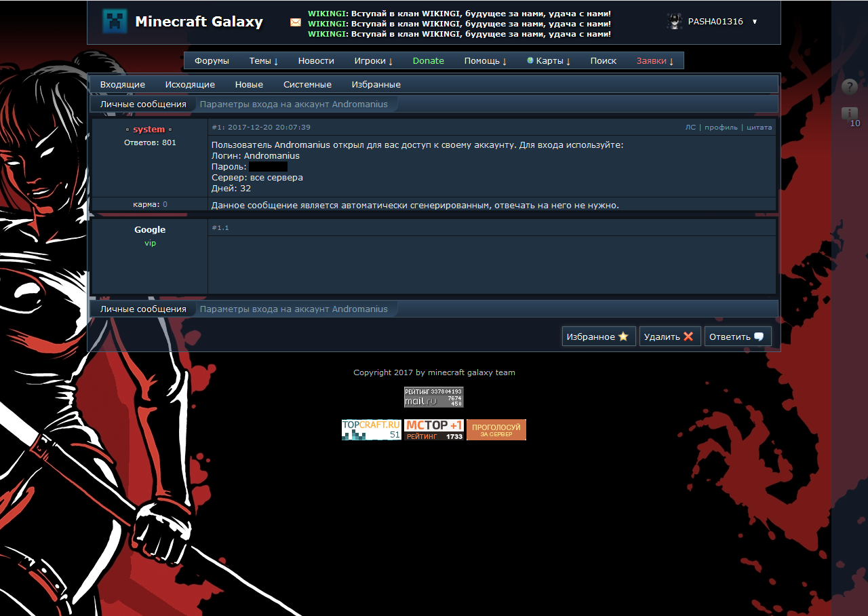Expand the PASHA01316 user dropdown arrow
The width and height of the screenshot is (868, 616).
[755, 22]
